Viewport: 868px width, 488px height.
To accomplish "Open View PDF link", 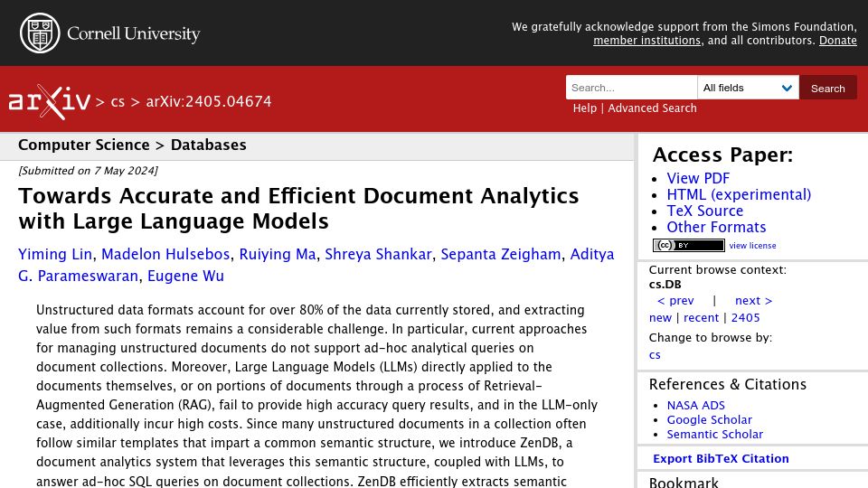I will (698, 178).
